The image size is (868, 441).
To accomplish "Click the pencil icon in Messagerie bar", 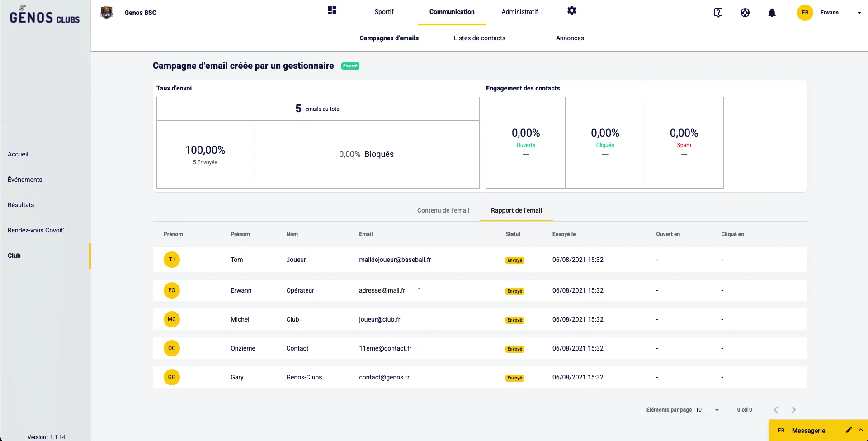I will coord(849,430).
